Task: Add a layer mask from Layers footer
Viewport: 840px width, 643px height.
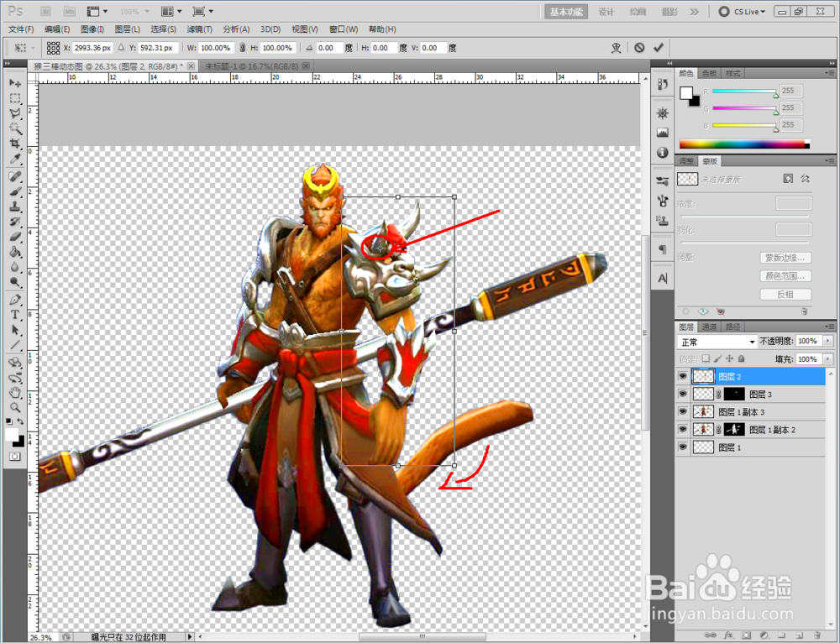Action: click(746, 635)
